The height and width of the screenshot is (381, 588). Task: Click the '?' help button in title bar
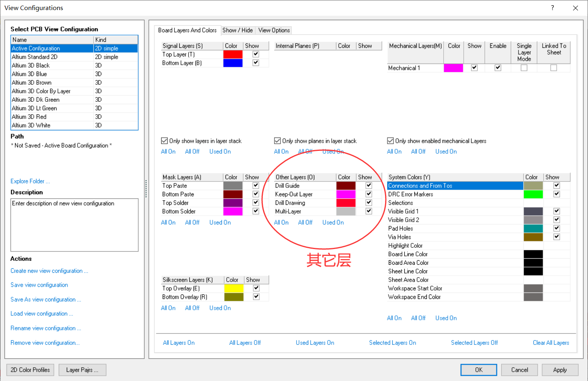click(553, 8)
